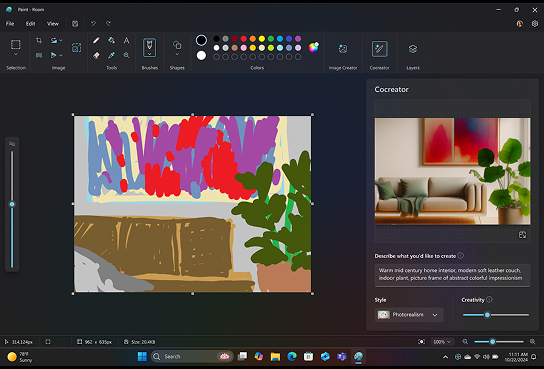Open File Explorer from taskbar
Viewport: 544px width, 369px height.
coord(275,356)
